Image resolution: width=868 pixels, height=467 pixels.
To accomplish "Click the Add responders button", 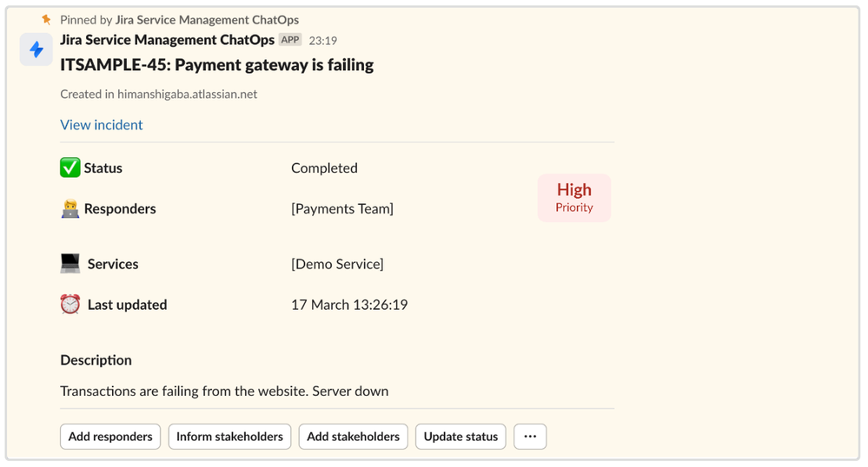I will coord(110,437).
